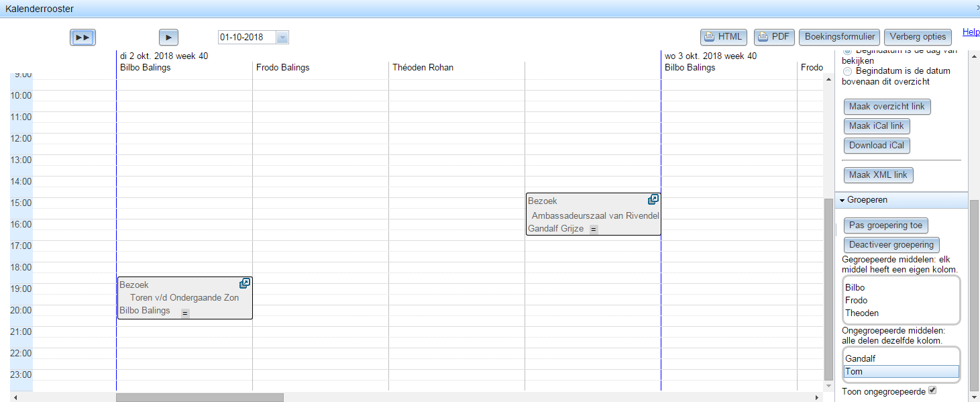Click the calendar vertical scrollbar thumb
Screen dimensions: 980x402
point(828,289)
